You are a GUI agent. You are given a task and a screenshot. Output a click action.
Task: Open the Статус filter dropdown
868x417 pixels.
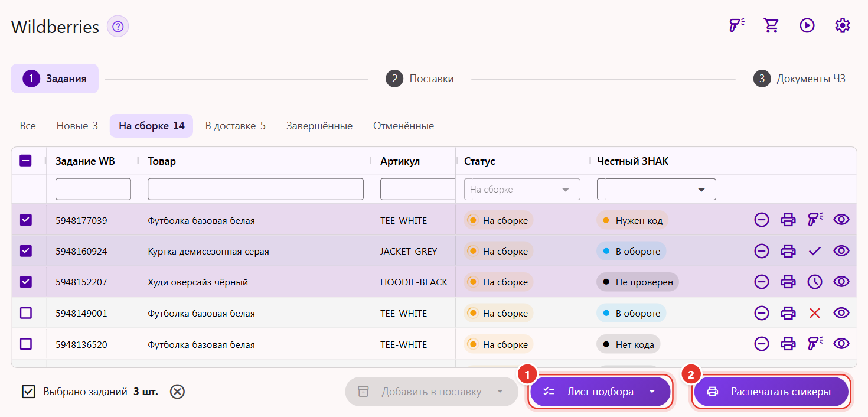click(x=522, y=190)
